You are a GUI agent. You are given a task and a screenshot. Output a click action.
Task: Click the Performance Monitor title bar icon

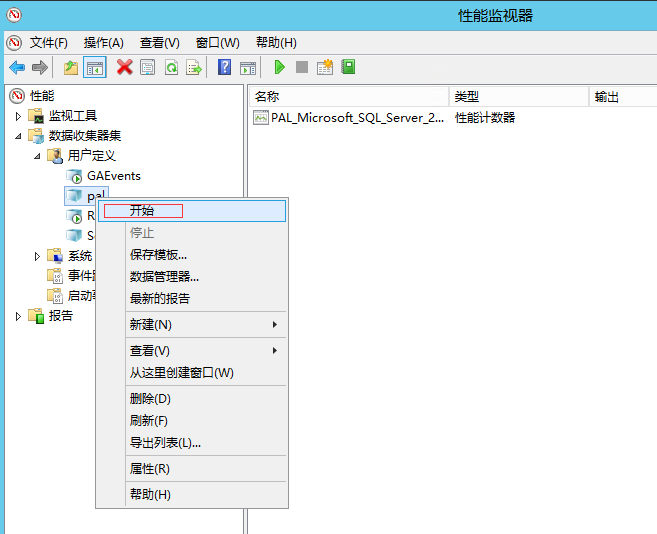[14, 15]
